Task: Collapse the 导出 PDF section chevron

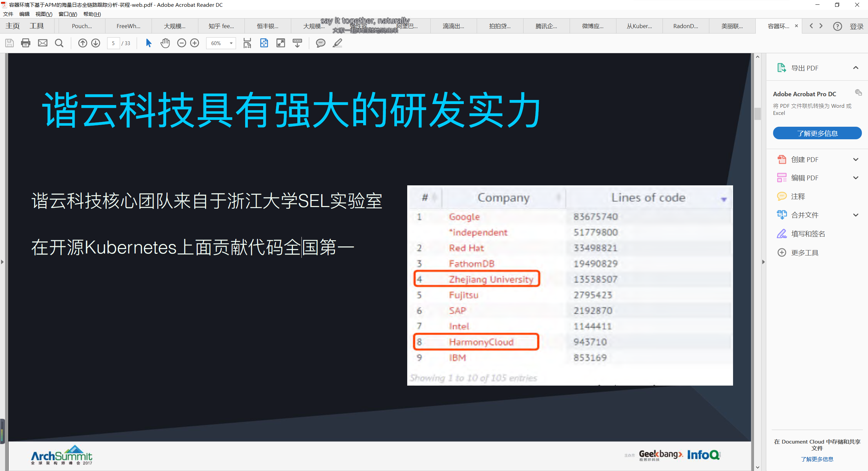Action: coord(856,68)
